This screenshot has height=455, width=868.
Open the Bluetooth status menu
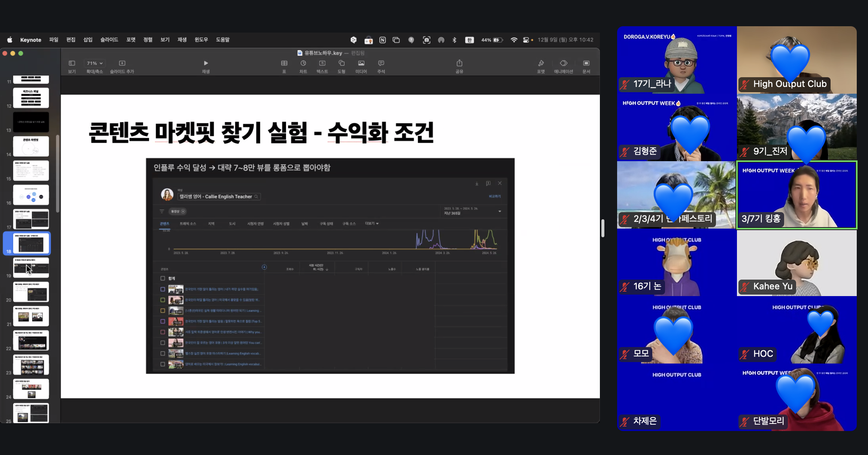pyautogui.click(x=455, y=40)
